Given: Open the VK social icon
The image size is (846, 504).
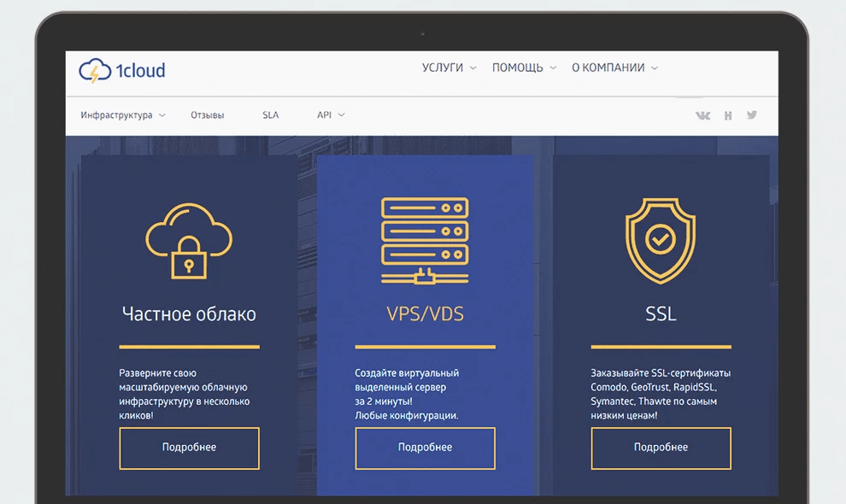Looking at the screenshot, I should pos(702,115).
